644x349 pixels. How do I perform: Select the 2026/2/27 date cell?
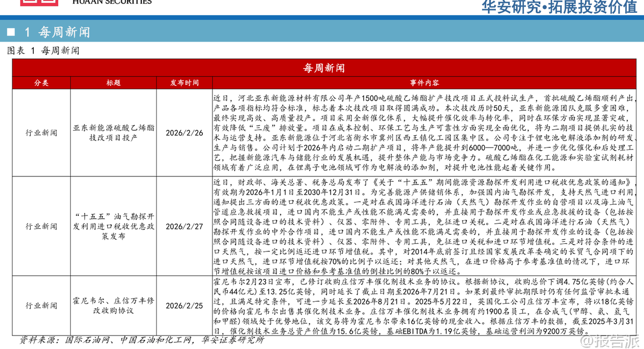pyautogui.click(x=184, y=226)
